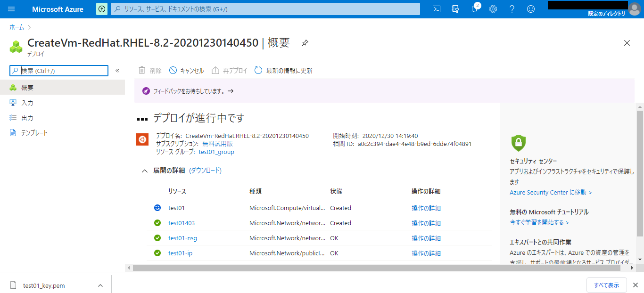Click the Microsoft Azure brand title
This screenshot has width=644, height=293.
pyautogui.click(x=58, y=9)
